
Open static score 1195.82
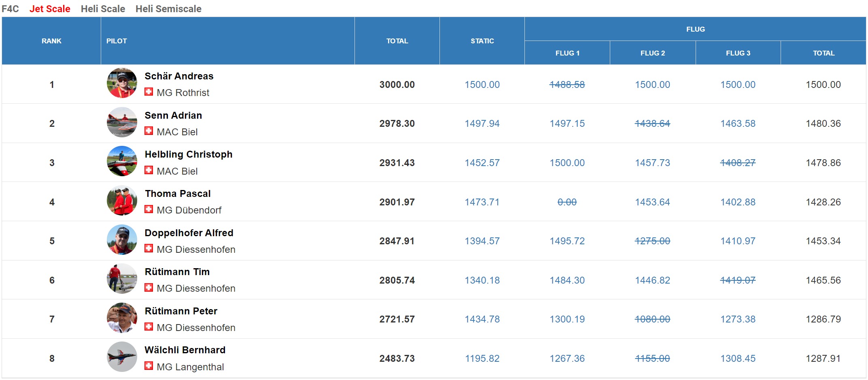482,359
